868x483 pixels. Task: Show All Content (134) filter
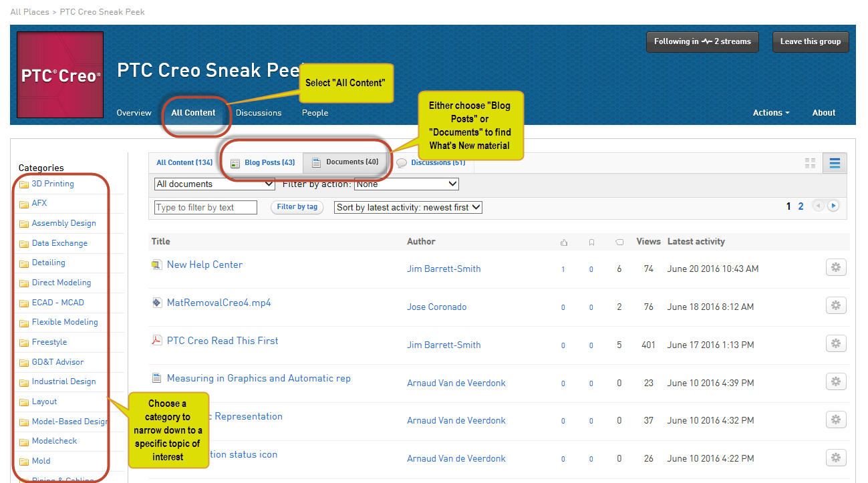click(x=184, y=162)
